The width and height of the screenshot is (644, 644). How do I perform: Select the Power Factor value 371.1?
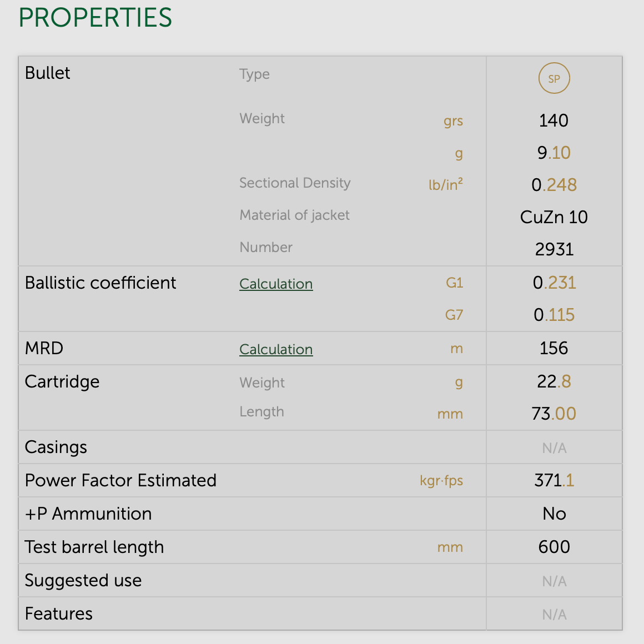[x=554, y=480]
